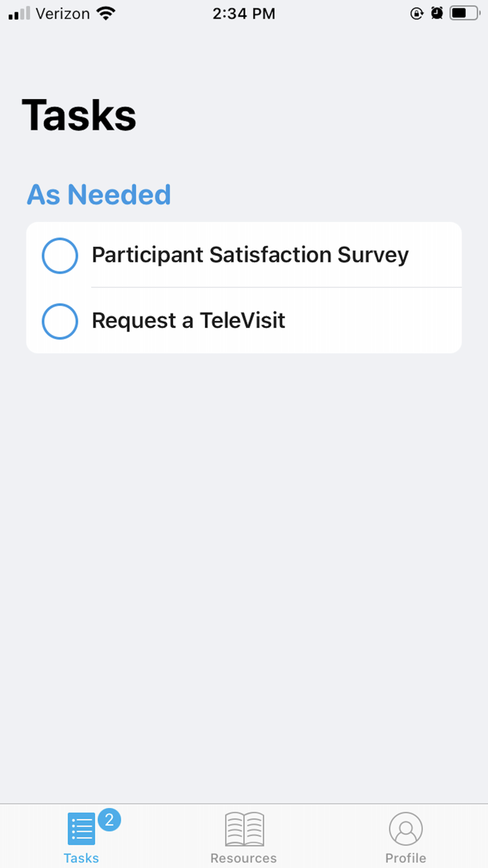488x868 pixels.
Task: Tap the As Needed section header
Action: pyautogui.click(x=98, y=195)
